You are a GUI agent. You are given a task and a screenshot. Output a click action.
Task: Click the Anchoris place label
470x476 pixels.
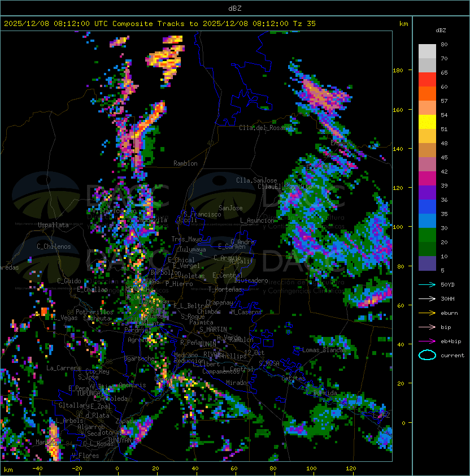pyautogui.click(x=132, y=385)
